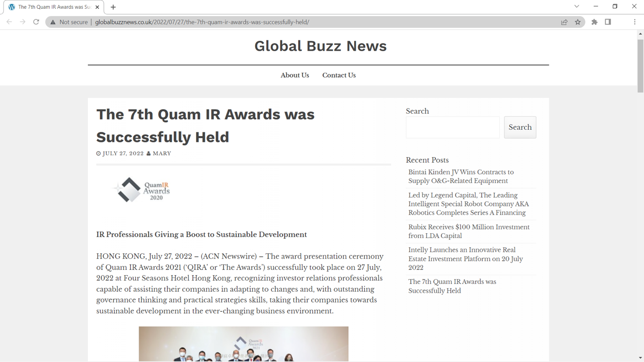Bookmark this page with the star icon
The height and width of the screenshot is (362, 644).
[578, 22]
